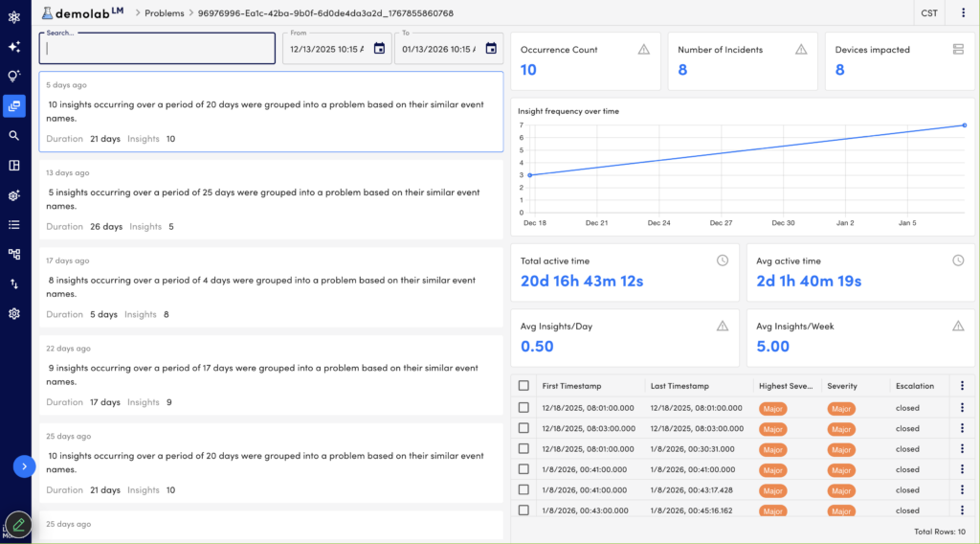This screenshot has height=544, width=980.
Task: Click the CST timezone button
Action: [x=929, y=13]
